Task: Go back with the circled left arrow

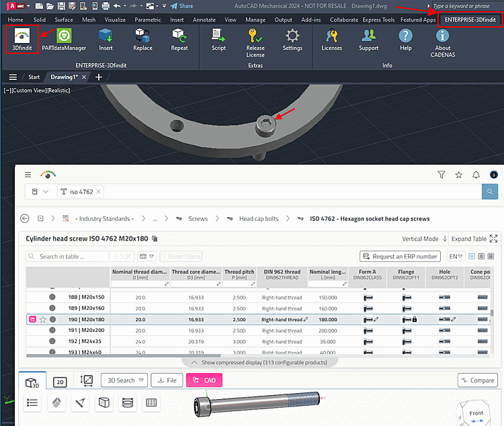Action: tap(25, 218)
